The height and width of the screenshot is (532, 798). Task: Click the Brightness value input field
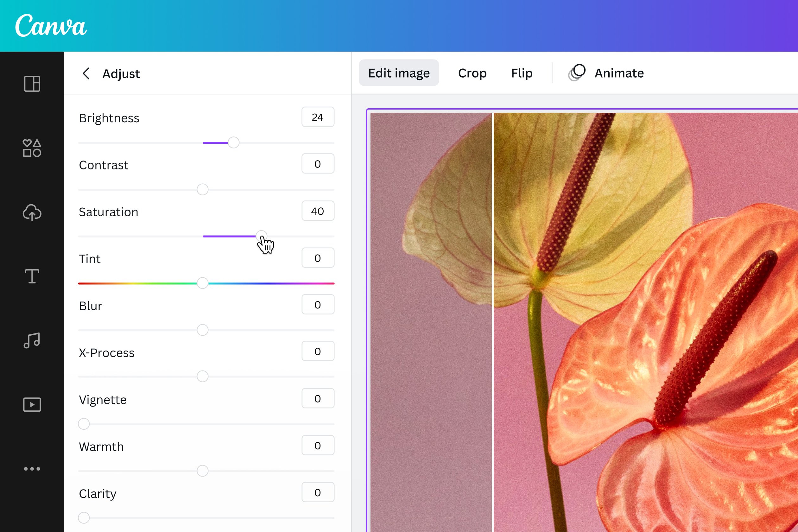click(x=318, y=117)
